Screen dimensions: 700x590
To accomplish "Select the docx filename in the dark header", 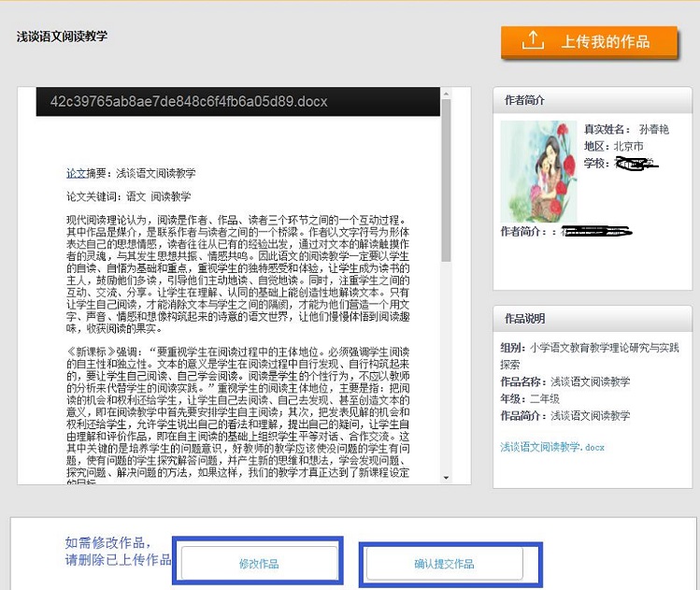I will click(x=189, y=101).
